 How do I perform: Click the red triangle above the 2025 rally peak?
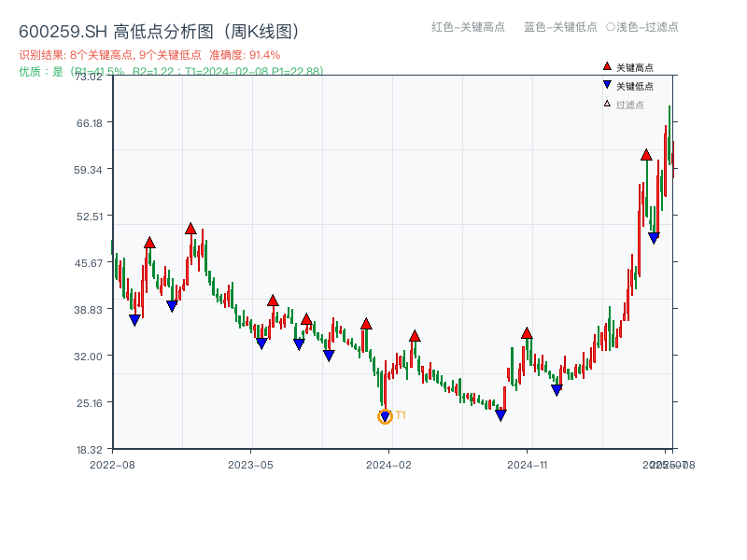pyautogui.click(x=645, y=157)
